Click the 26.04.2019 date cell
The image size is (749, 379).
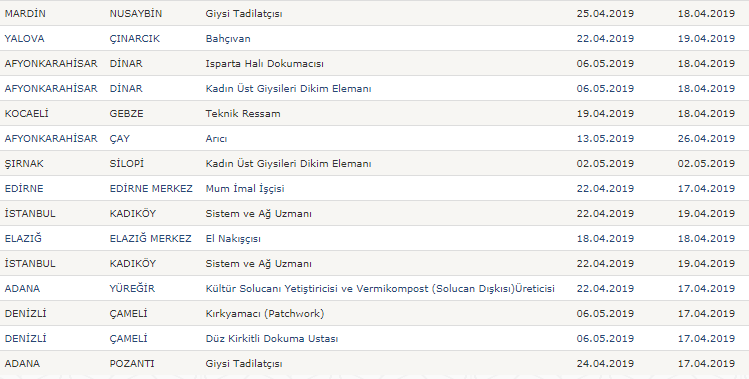pos(706,139)
